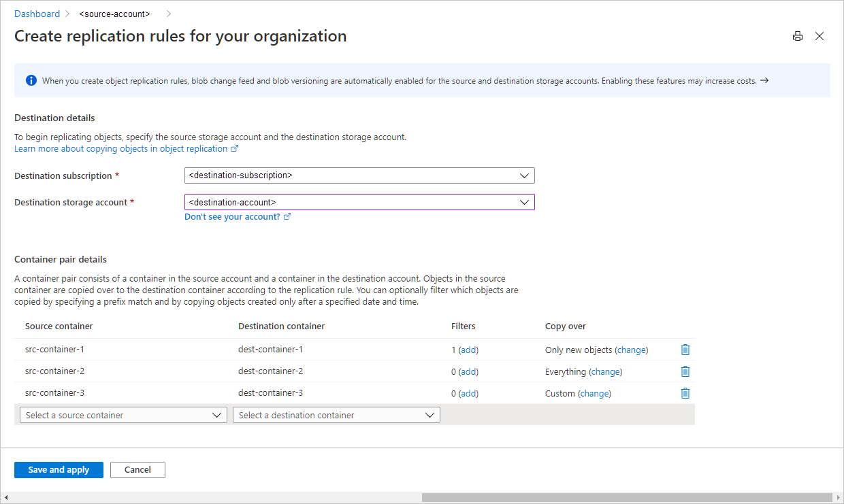Delete the src-container-2 replication rule
844x504 pixels.
point(685,371)
